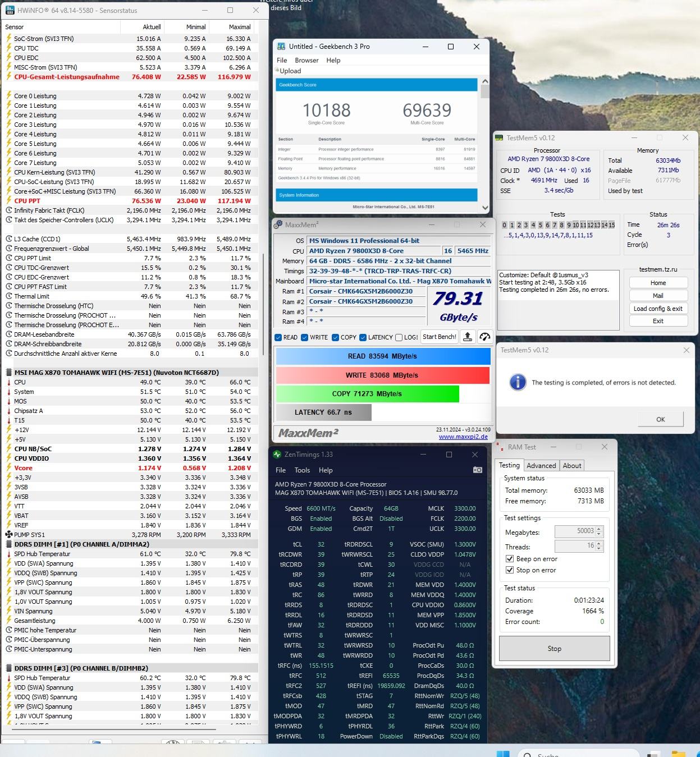The width and height of the screenshot is (700, 757).
Task: Click the MaxxMem upload result icon
Action: pos(467,337)
